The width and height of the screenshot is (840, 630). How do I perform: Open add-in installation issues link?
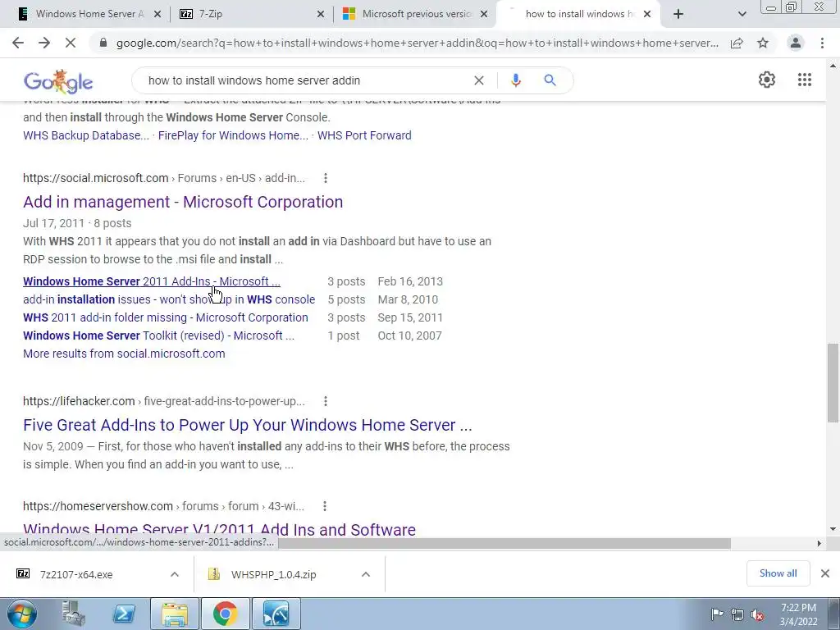click(x=169, y=299)
